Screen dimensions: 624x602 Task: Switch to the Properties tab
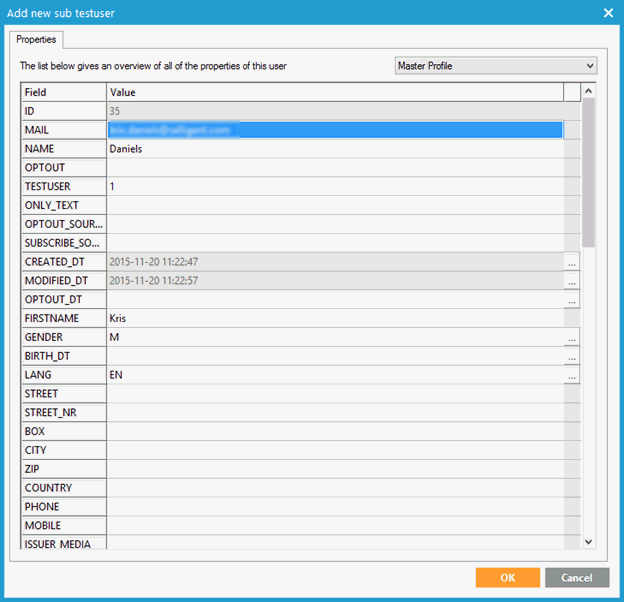coord(37,40)
